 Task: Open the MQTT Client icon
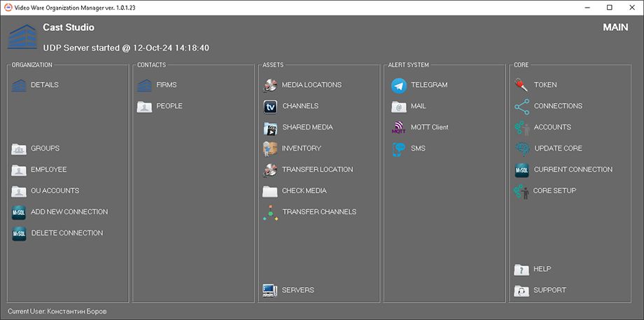point(399,127)
